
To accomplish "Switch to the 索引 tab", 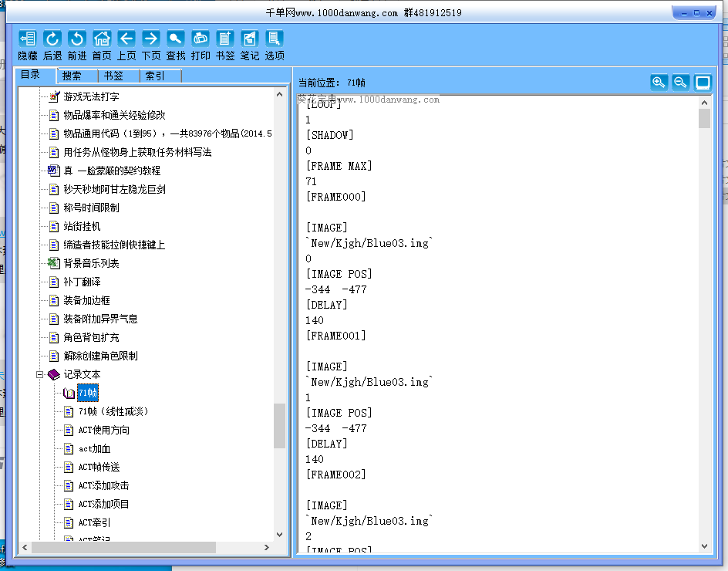I will pyautogui.click(x=154, y=76).
